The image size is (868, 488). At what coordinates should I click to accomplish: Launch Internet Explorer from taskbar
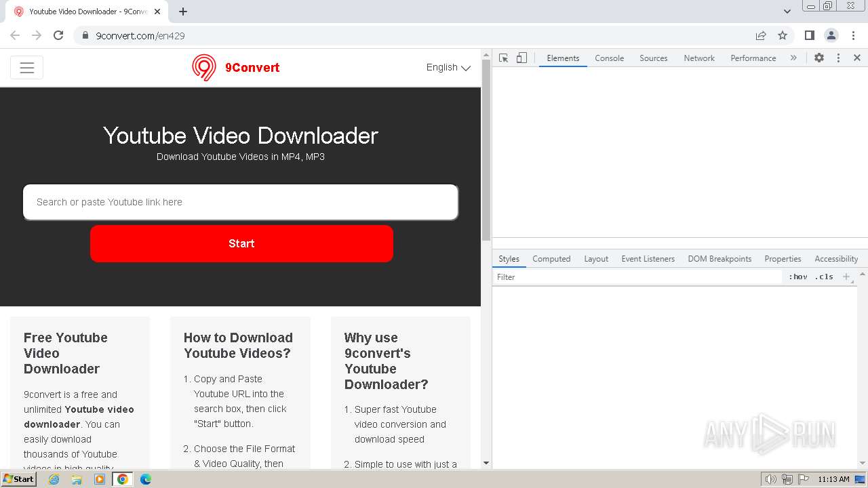[x=54, y=479]
